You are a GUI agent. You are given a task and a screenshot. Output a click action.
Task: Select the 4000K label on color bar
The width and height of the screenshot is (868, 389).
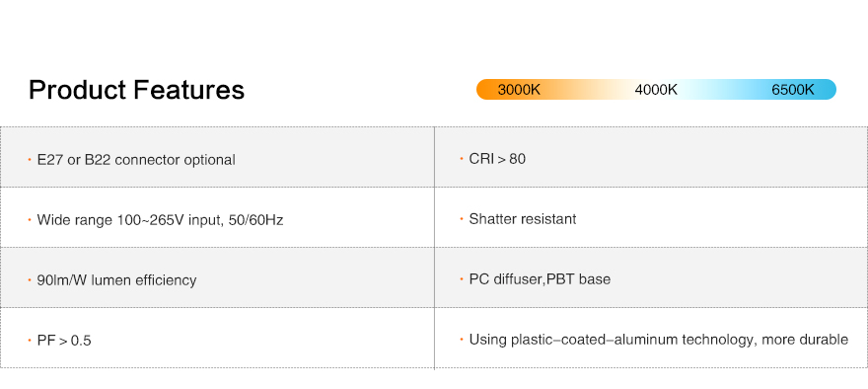tap(656, 90)
